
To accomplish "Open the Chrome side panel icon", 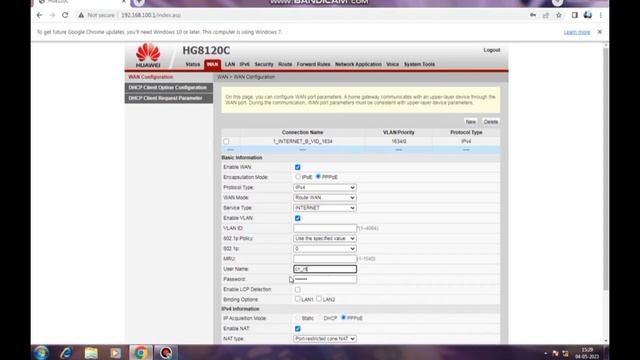I will 574,15.
